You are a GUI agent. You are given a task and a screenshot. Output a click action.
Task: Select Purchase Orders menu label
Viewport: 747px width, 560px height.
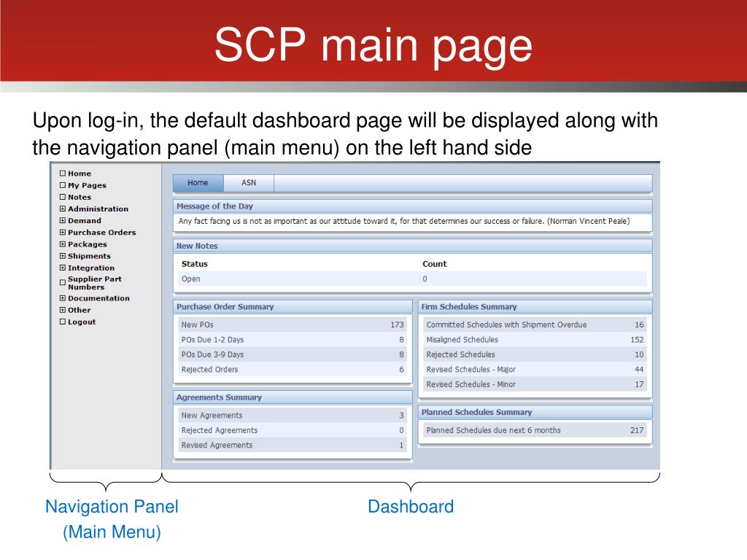tap(102, 233)
